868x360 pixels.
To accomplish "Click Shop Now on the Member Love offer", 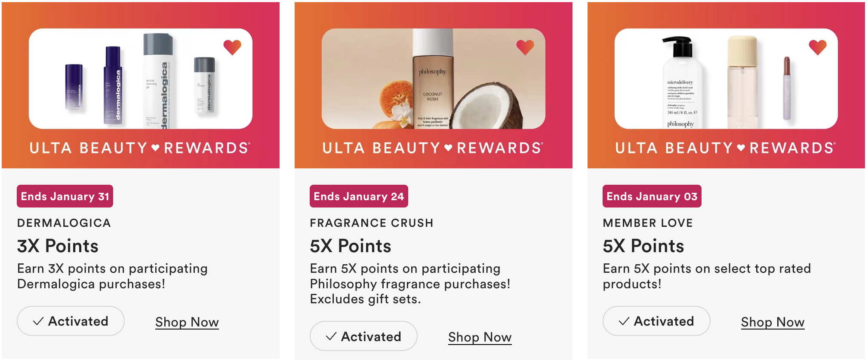I will pyautogui.click(x=773, y=322).
